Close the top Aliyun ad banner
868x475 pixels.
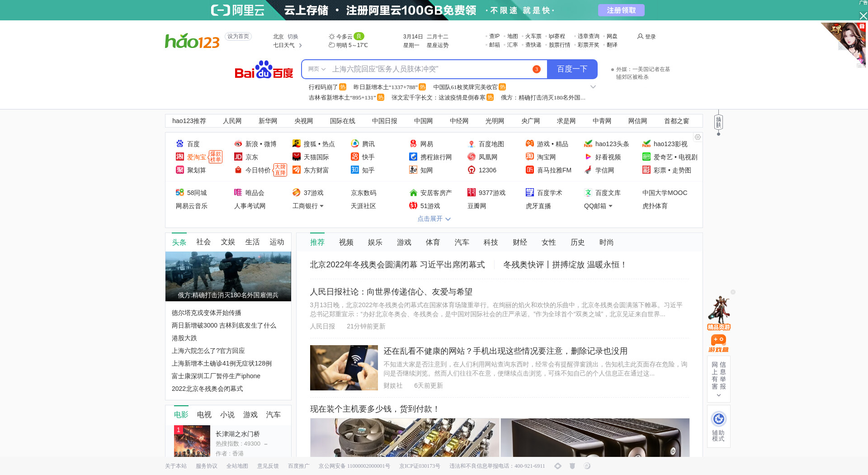pos(863,16)
